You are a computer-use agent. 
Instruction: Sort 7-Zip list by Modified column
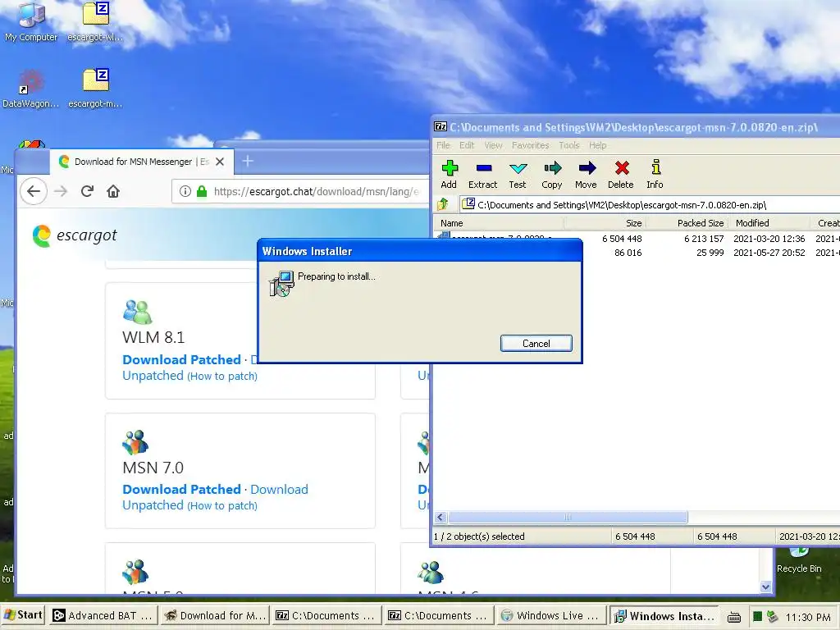click(769, 223)
